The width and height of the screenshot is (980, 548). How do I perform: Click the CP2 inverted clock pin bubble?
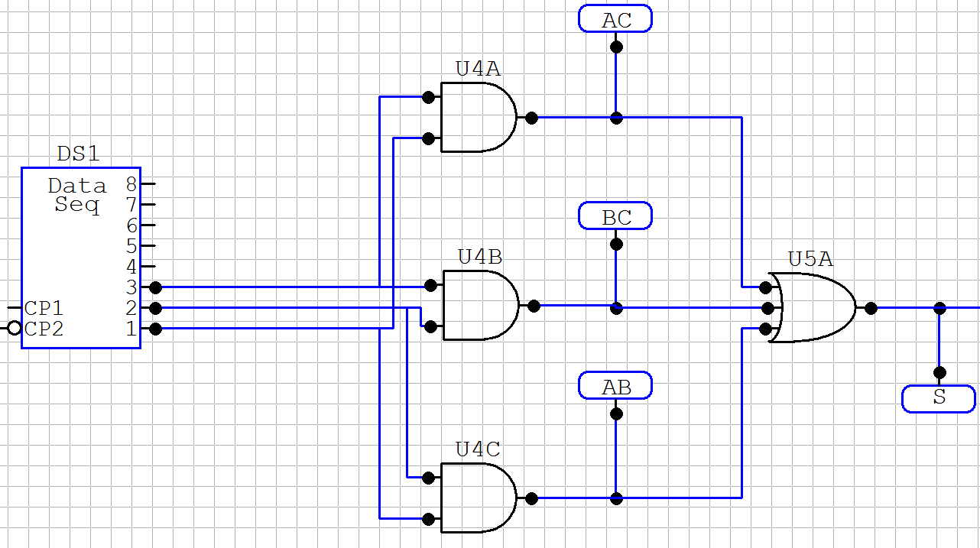click(14, 329)
